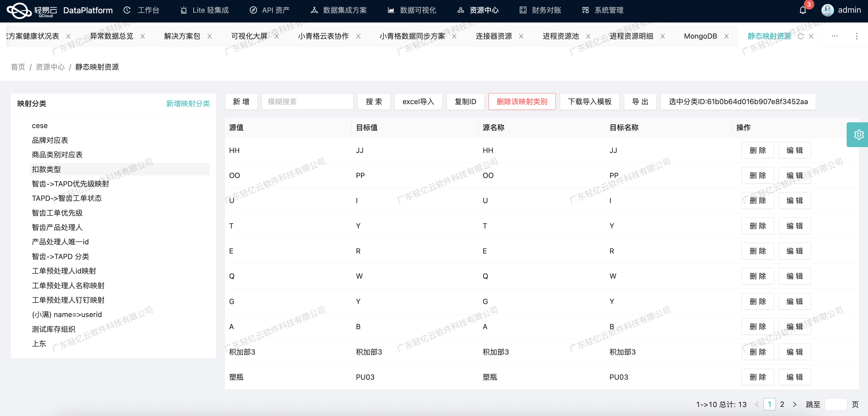Click 新增映射分类 link
Image resolution: width=868 pixels, height=416 pixels.
click(188, 104)
